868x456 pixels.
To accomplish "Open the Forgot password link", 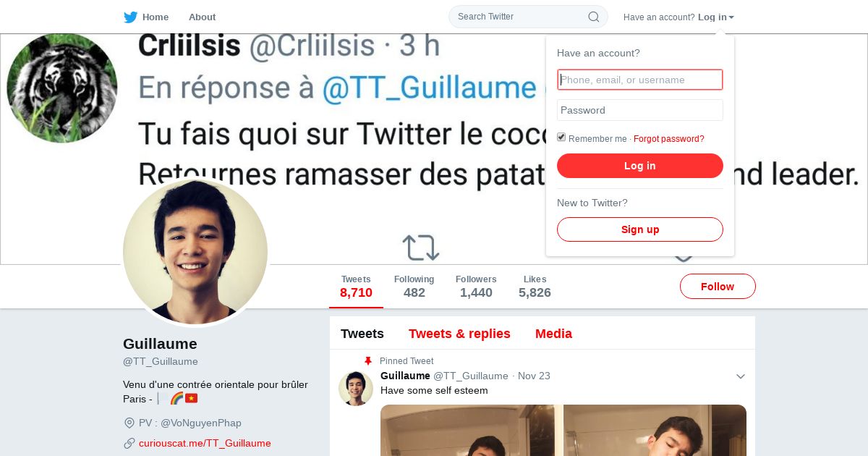I will 669,139.
